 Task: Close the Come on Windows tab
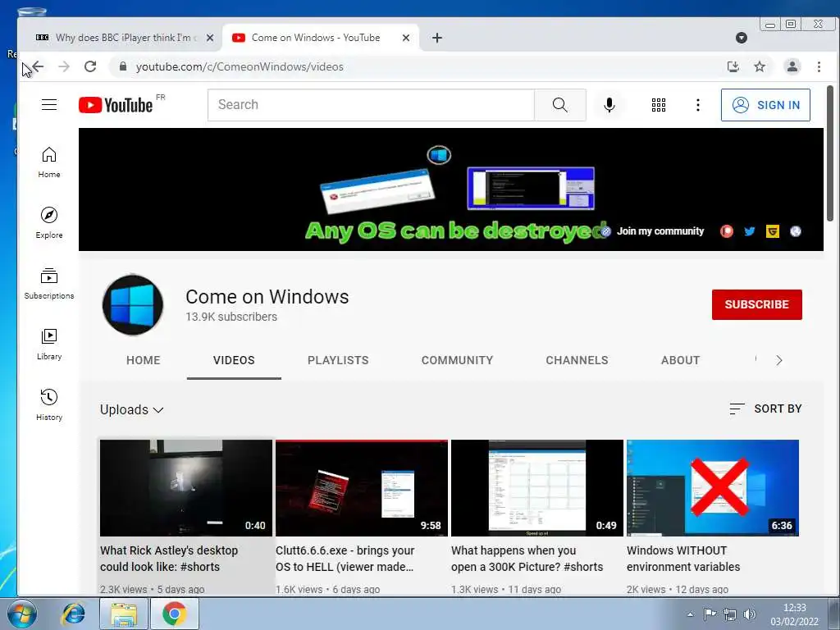[x=406, y=38]
